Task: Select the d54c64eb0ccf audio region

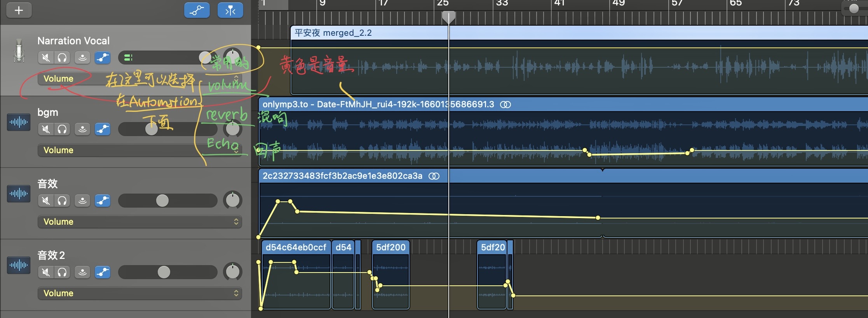Action: click(x=296, y=247)
